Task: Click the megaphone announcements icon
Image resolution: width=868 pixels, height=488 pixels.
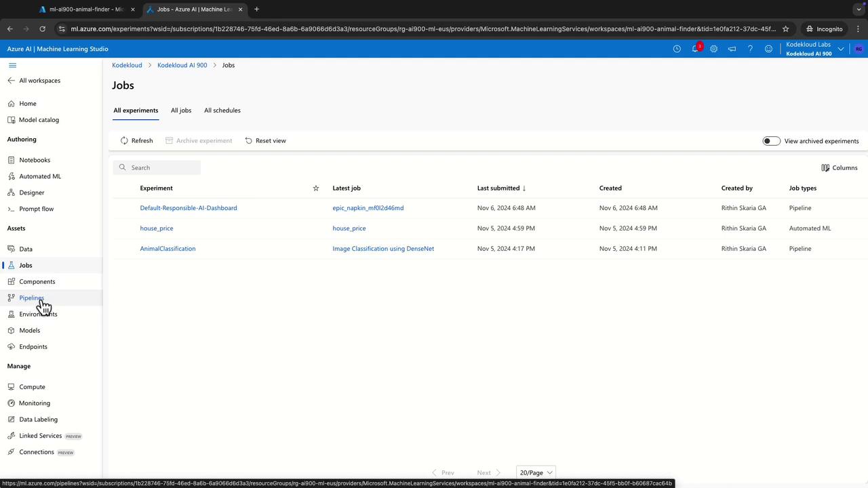Action: click(732, 49)
